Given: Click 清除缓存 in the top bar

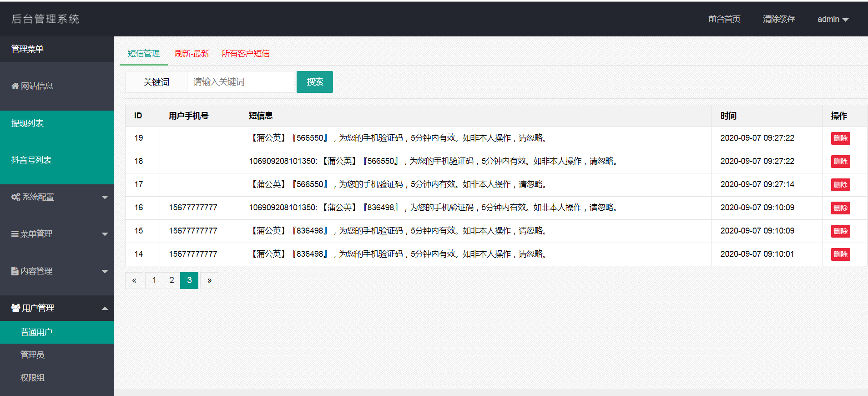Looking at the screenshot, I should (x=779, y=19).
